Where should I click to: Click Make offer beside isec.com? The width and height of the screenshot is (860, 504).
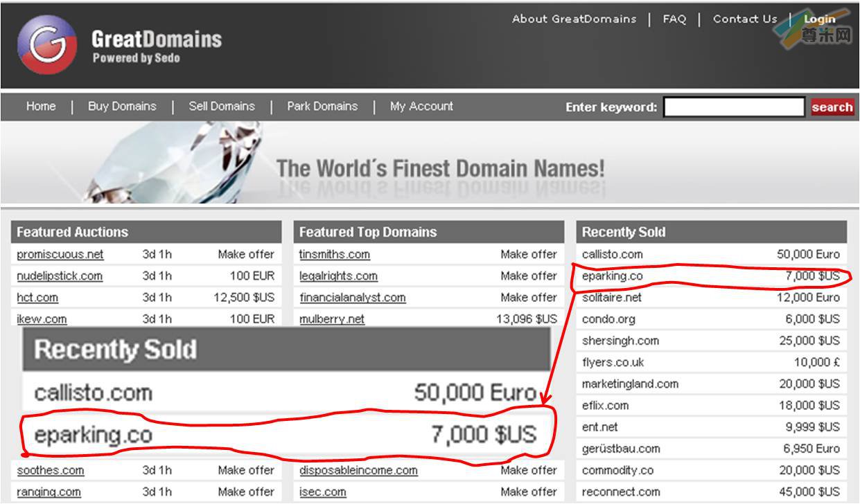pos(529,492)
